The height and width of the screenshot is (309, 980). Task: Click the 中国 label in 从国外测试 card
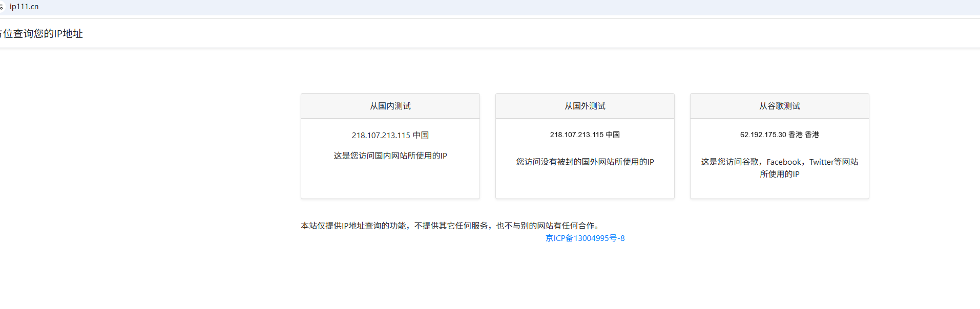click(x=613, y=135)
